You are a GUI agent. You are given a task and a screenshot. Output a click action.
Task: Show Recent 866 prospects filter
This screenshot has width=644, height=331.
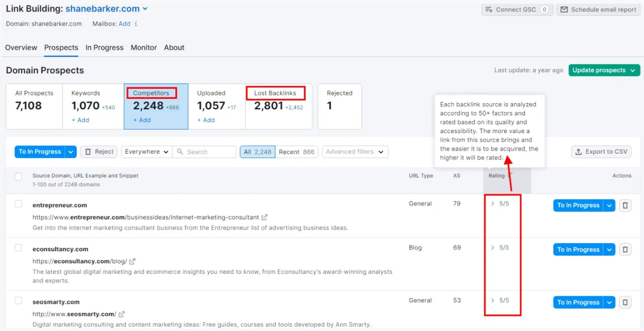tap(296, 152)
